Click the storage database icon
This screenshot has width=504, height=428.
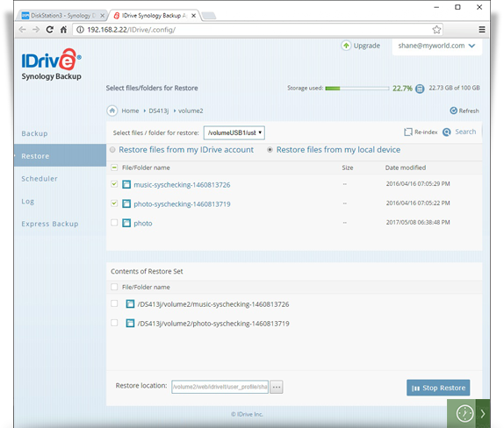(420, 89)
